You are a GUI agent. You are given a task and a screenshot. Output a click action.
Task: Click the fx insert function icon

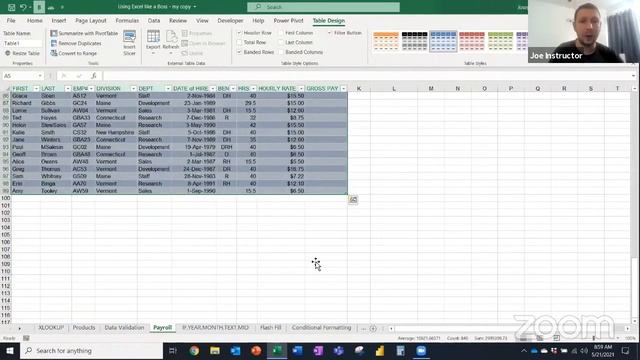pyautogui.click(x=93, y=76)
